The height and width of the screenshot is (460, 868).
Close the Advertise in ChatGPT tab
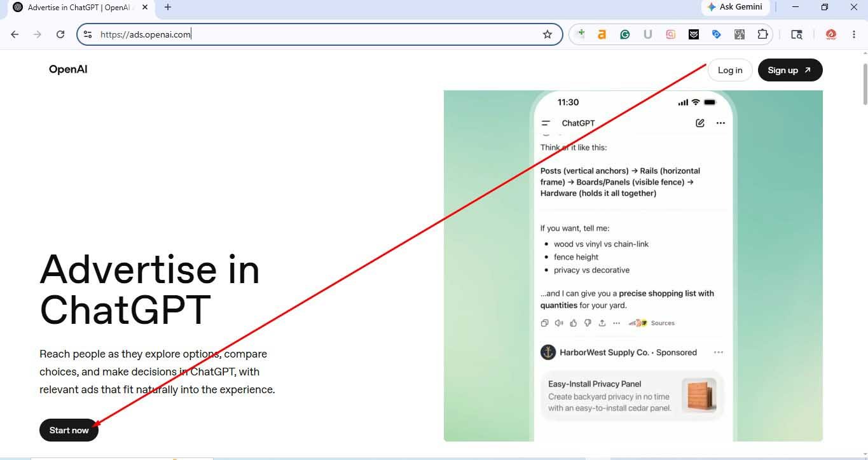coord(145,8)
